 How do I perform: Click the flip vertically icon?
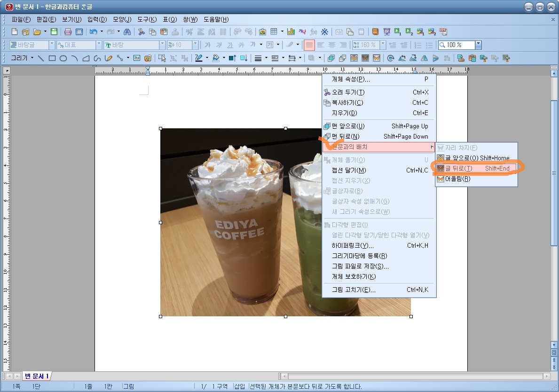point(436,58)
